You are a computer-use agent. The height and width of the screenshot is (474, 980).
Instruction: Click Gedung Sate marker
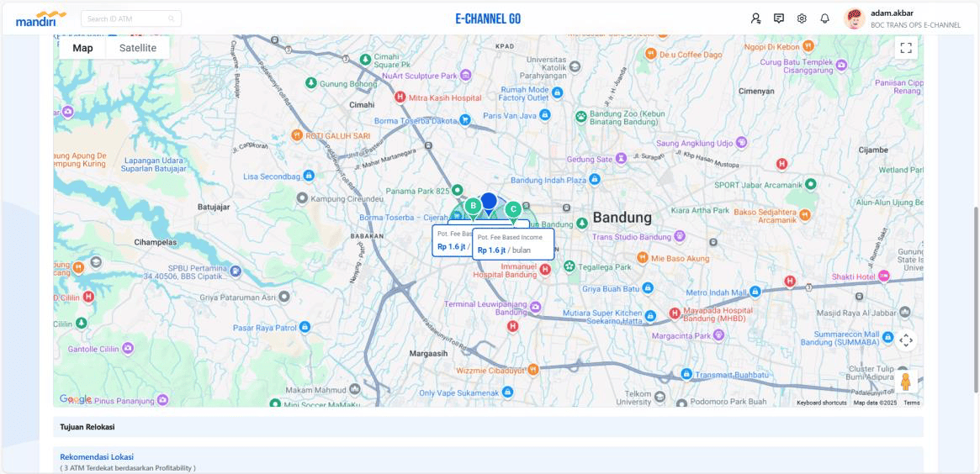tap(621, 159)
